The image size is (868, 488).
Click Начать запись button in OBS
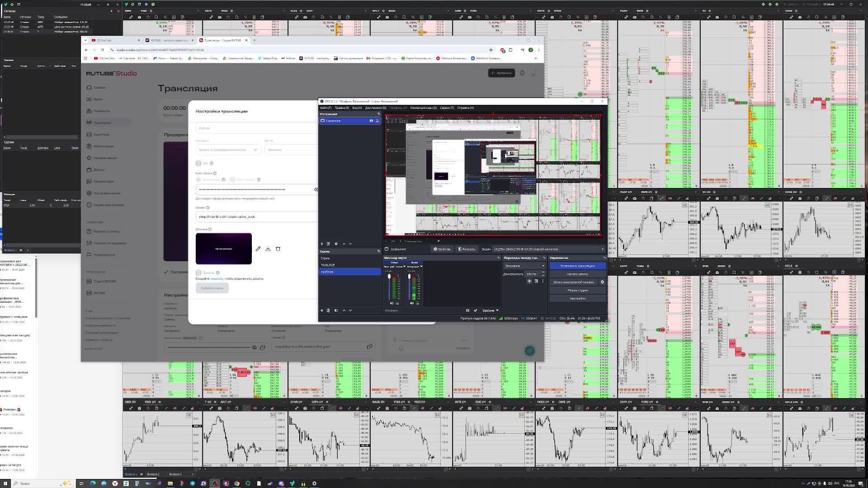point(578,274)
